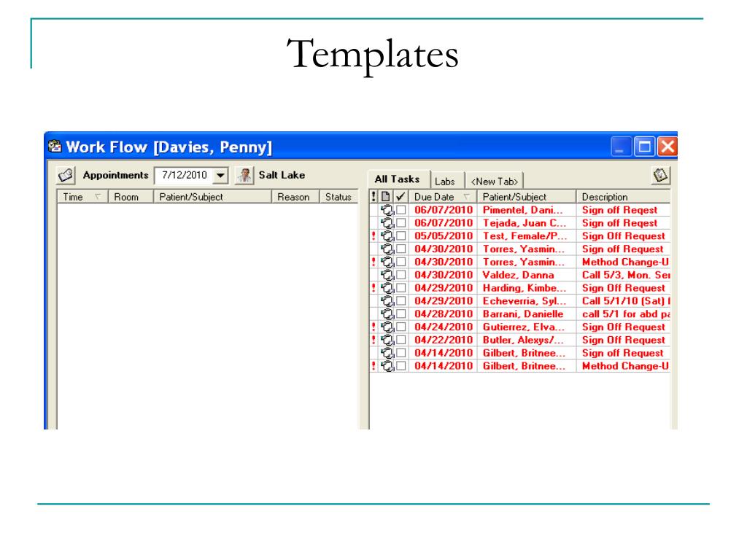Check the task box for Butler, Alexys
The height and width of the screenshot is (560, 747).
point(401,340)
